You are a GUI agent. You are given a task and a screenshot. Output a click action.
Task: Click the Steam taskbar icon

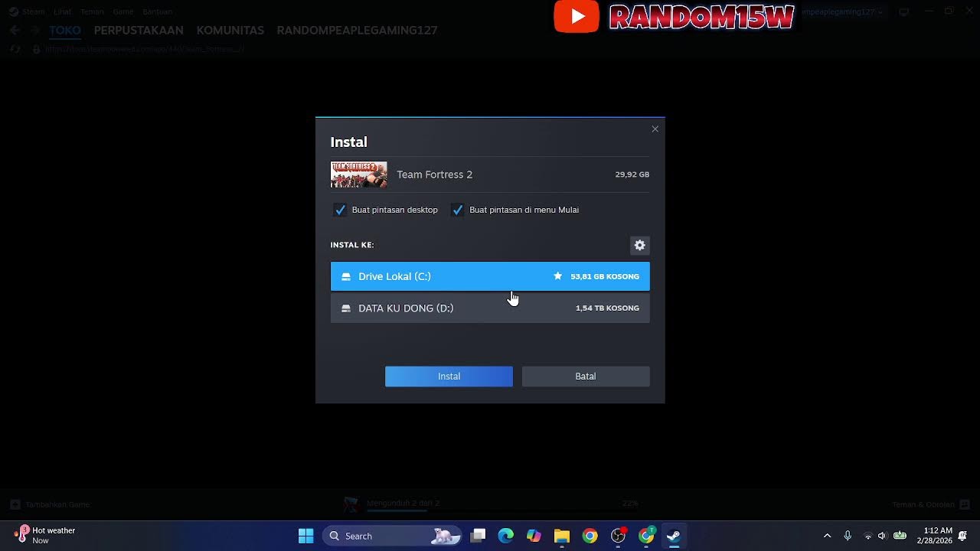point(674,536)
